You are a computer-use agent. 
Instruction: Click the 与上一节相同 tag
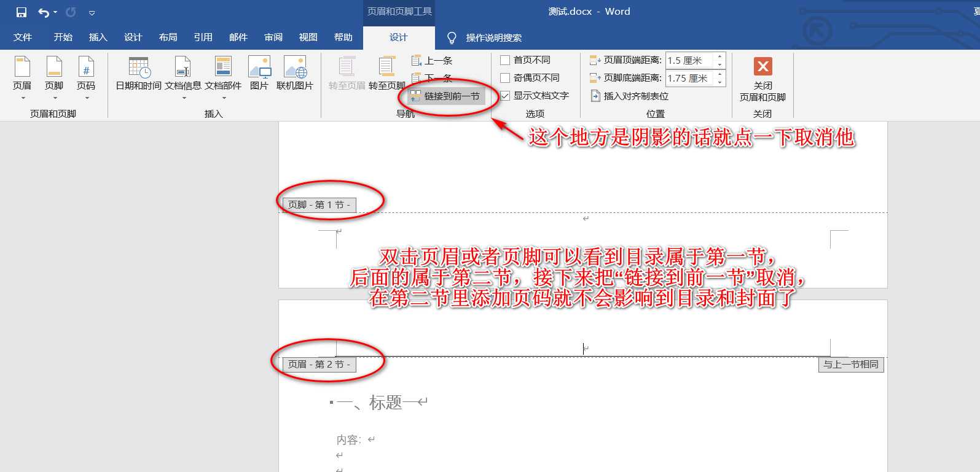point(851,365)
